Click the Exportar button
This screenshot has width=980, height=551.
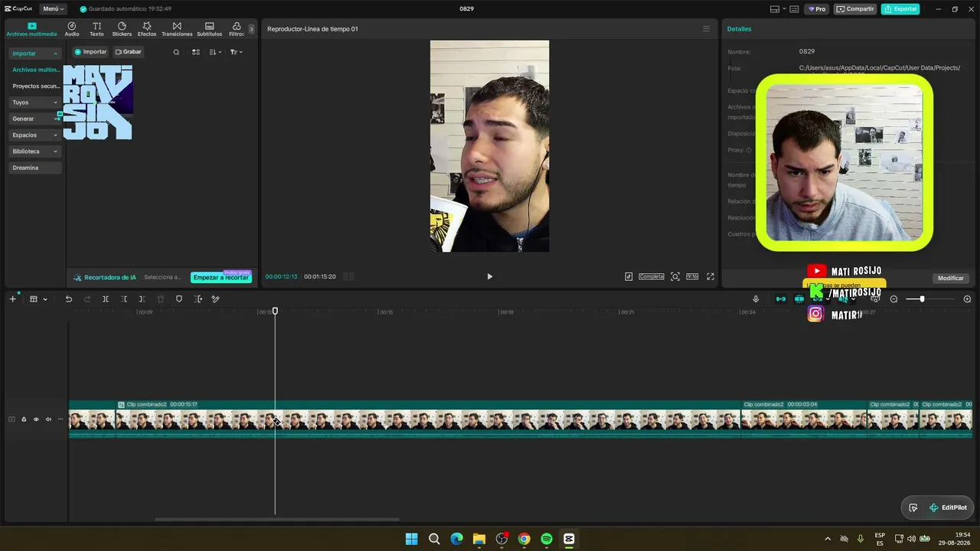900,9
